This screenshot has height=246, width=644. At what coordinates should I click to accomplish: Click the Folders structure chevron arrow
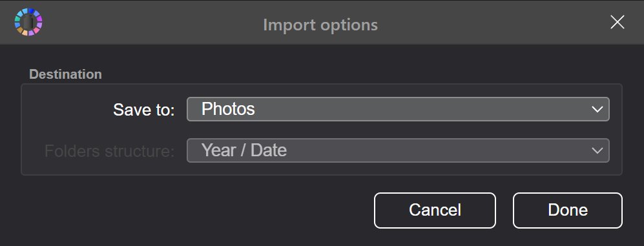click(x=597, y=150)
